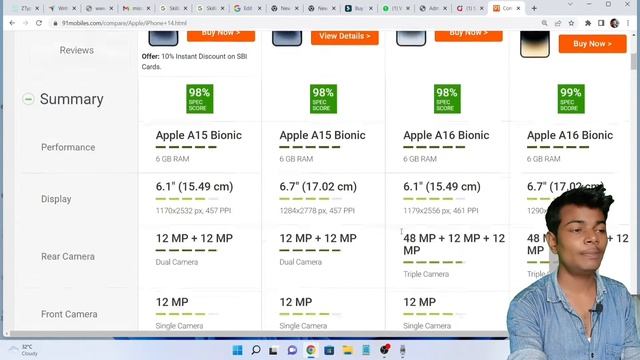This screenshot has height=360, width=640.
Task: Click View Details for the second phone
Action: click(x=344, y=37)
